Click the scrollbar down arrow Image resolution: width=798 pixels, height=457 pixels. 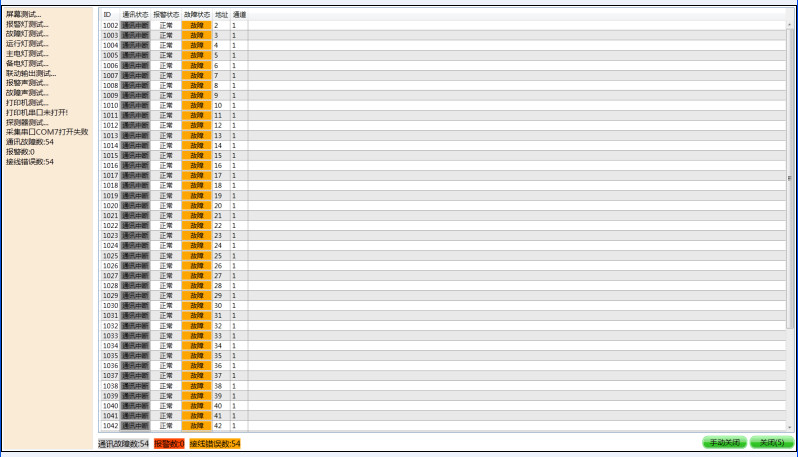tap(791, 426)
